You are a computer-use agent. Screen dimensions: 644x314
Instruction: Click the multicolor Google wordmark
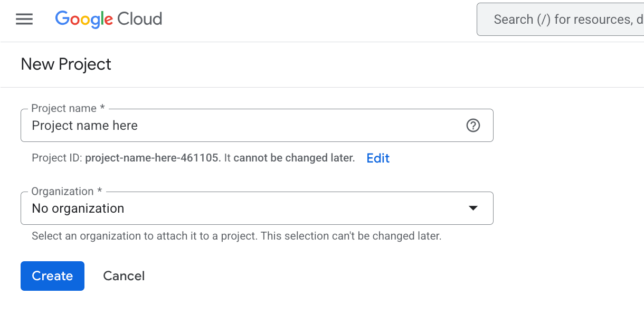click(x=84, y=20)
